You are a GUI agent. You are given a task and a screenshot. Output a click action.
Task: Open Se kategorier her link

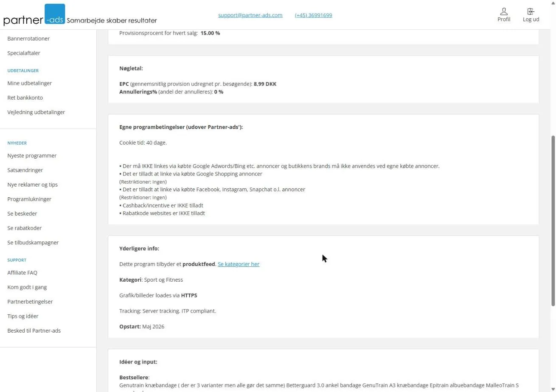tap(239, 264)
